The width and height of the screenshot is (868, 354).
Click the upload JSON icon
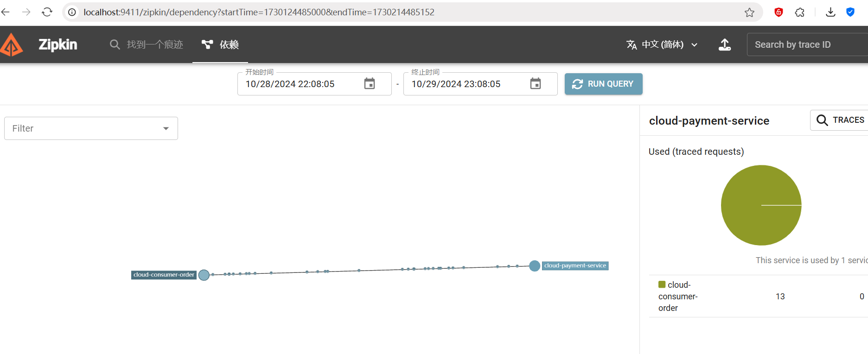(x=725, y=44)
